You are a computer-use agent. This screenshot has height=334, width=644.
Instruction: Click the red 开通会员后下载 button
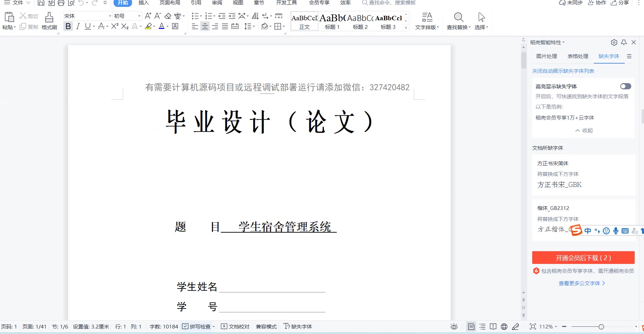583,258
